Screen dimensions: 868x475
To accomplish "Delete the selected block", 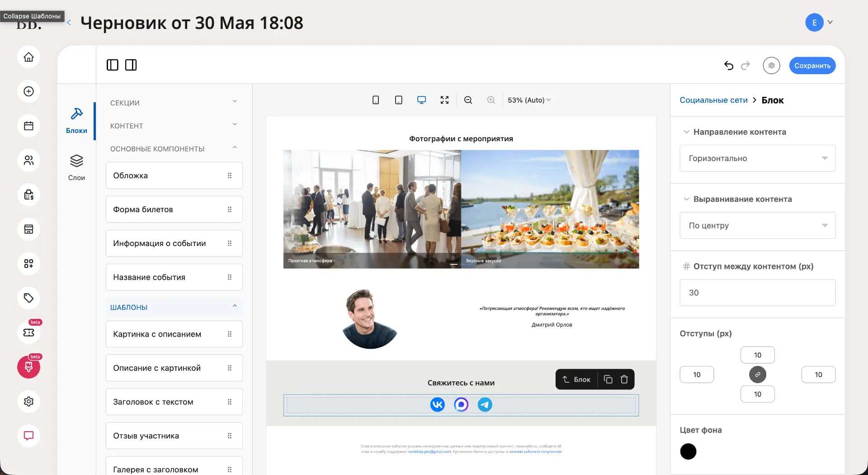I will [624, 380].
